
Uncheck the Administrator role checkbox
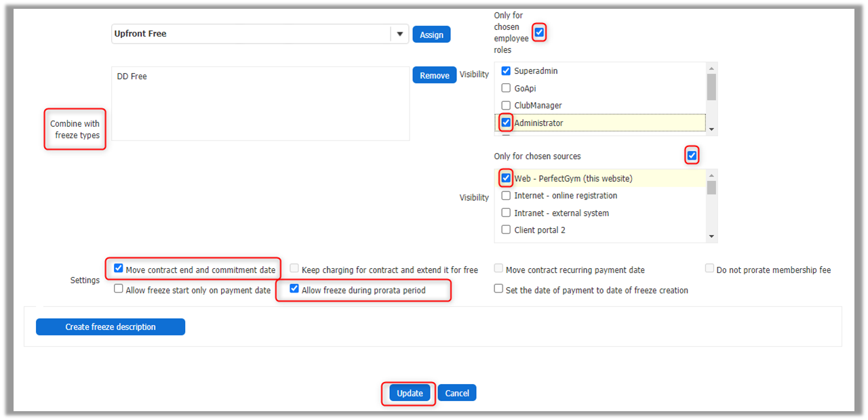(506, 123)
